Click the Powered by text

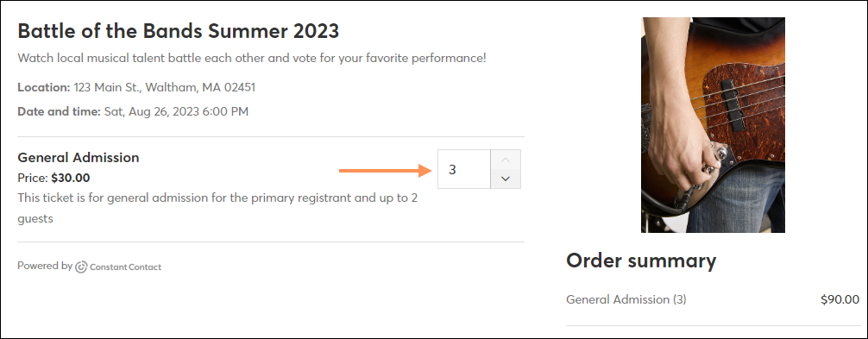click(x=45, y=266)
